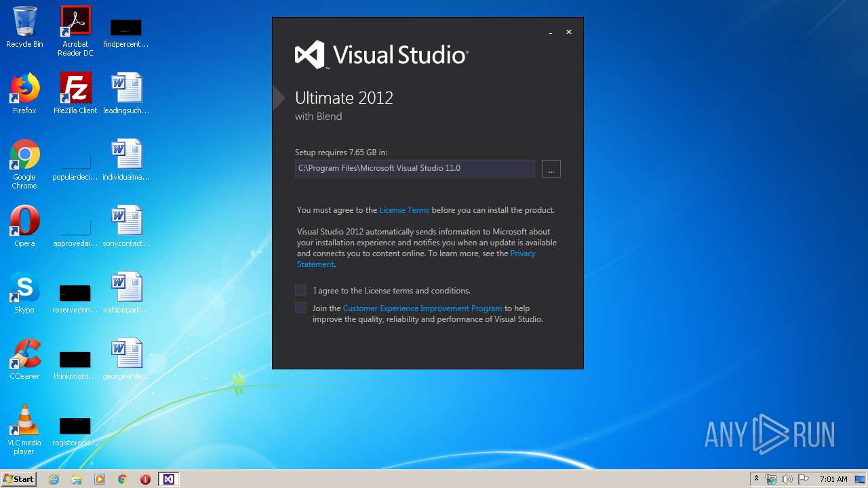868x488 pixels.
Task: Launch Opera from the desktop
Action: [24, 226]
